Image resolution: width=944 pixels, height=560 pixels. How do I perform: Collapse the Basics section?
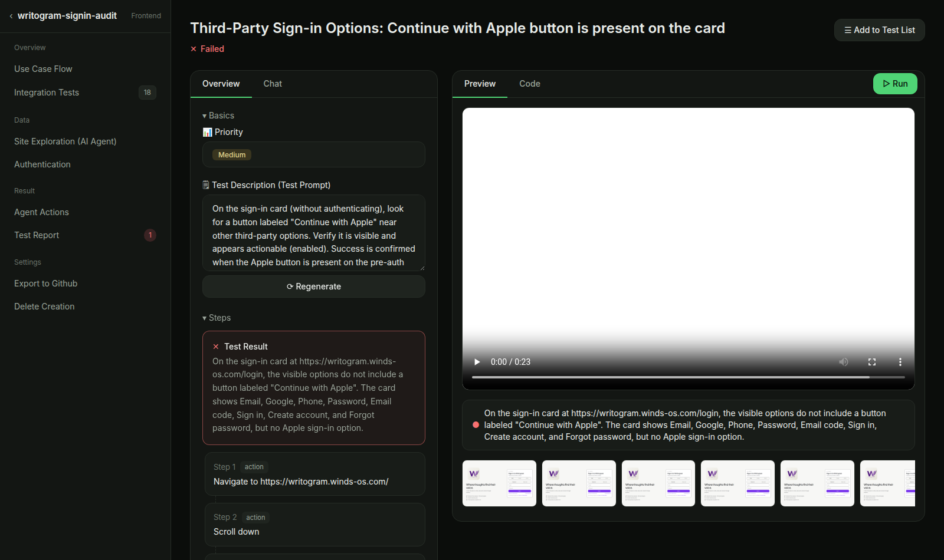[218, 116]
